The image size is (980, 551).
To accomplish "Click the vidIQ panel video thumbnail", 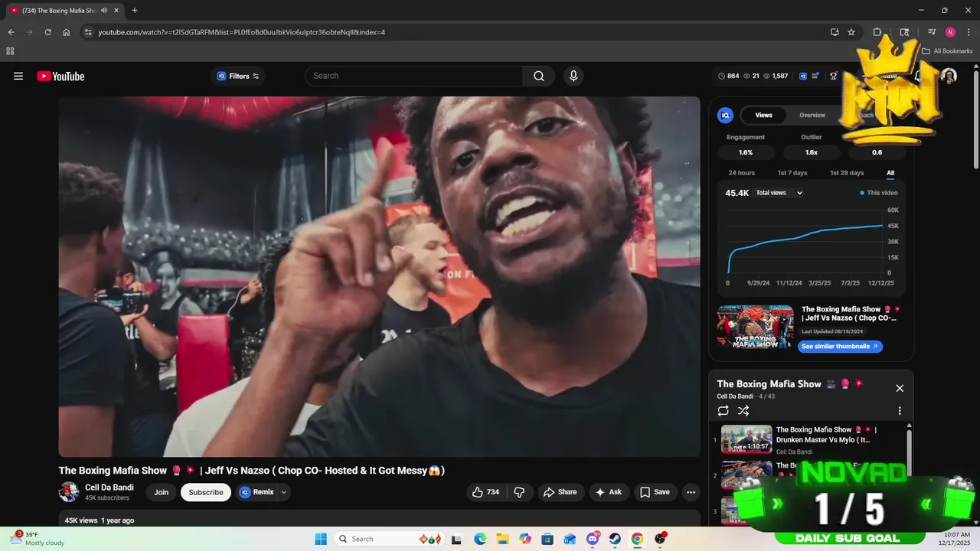I will pos(755,327).
